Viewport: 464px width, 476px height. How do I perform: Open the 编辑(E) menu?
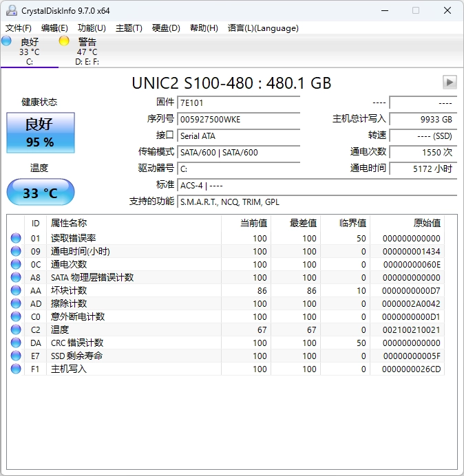(x=54, y=28)
